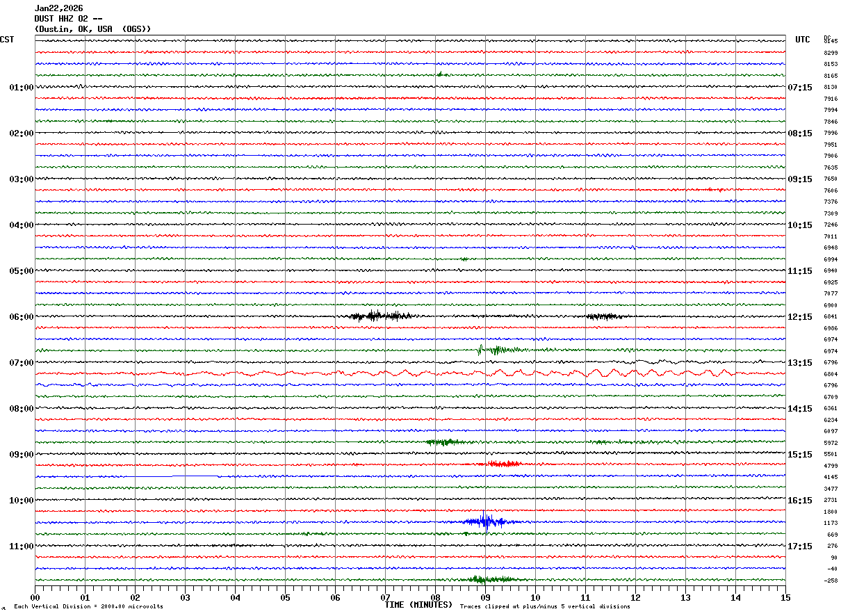
Task: Click the 15 minute tick label
Action: [785, 597]
